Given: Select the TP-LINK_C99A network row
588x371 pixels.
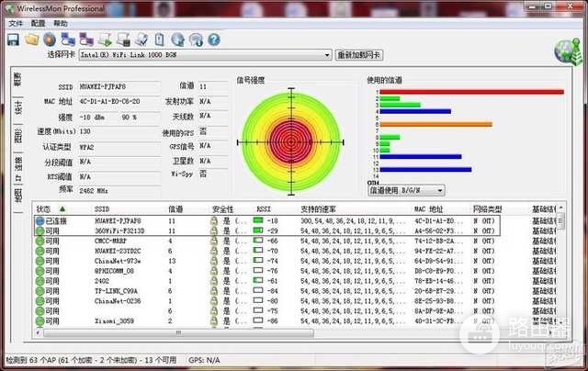Looking at the screenshot, I should pyautogui.click(x=296, y=291).
